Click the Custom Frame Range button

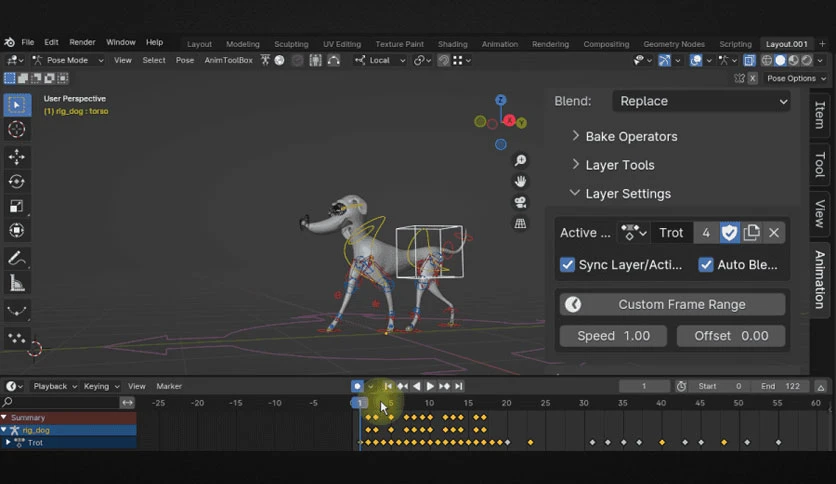coord(672,304)
